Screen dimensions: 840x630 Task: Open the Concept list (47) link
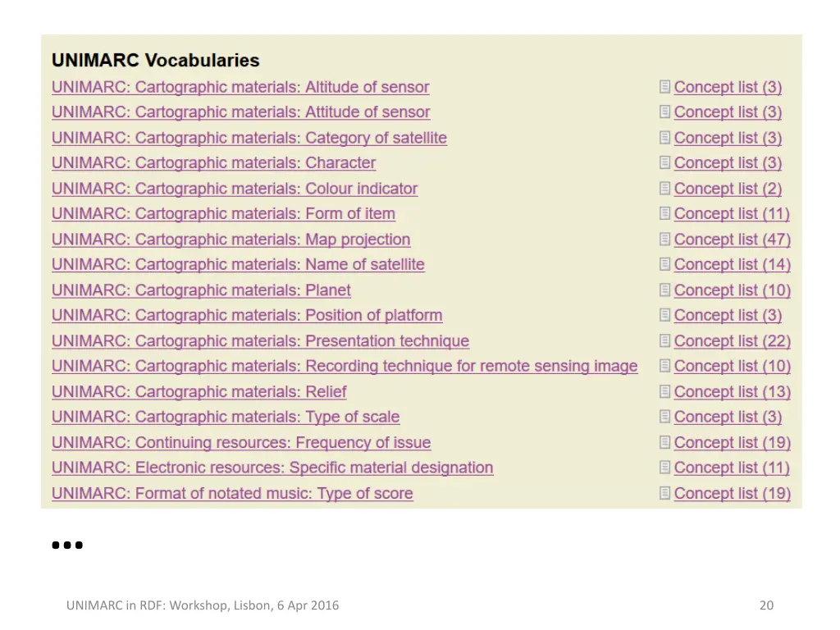tap(733, 240)
